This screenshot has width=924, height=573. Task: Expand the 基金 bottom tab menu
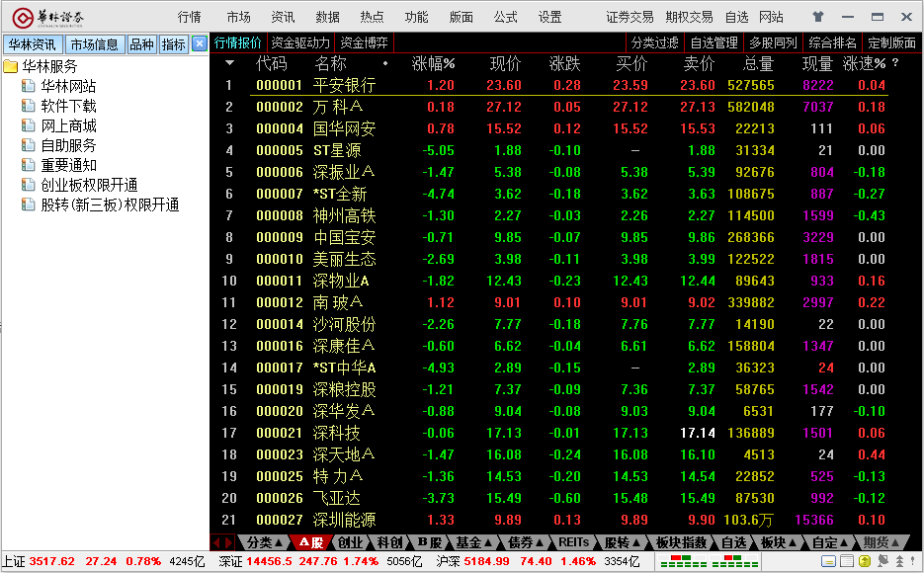(x=473, y=542)
